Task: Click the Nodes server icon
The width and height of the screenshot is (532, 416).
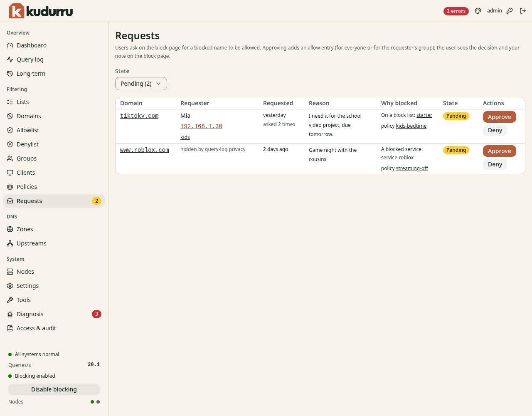Action: click(x=10, y=272)
